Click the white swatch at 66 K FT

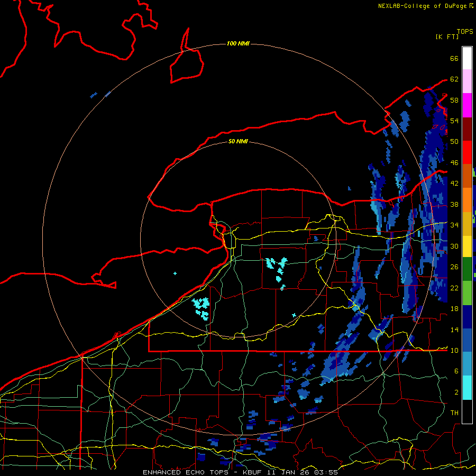pyautogui.click(x=467, y=58)
